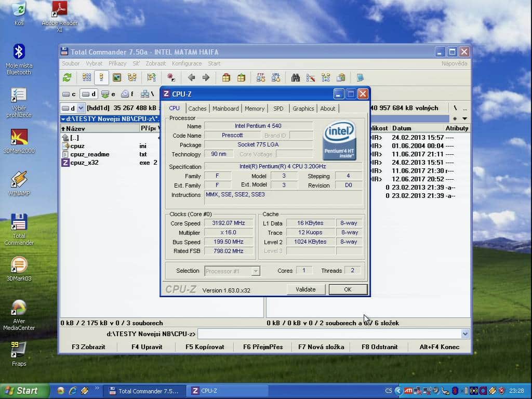
Task: Click the Pack files toolbar icon
Action: click(x=226, y=78)
